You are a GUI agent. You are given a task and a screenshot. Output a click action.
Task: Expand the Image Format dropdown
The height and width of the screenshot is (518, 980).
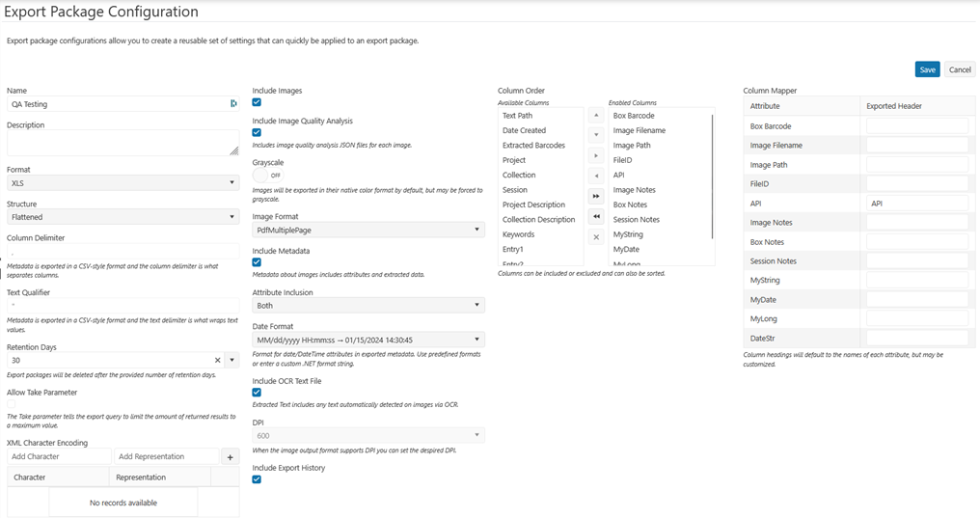point(367,231)
